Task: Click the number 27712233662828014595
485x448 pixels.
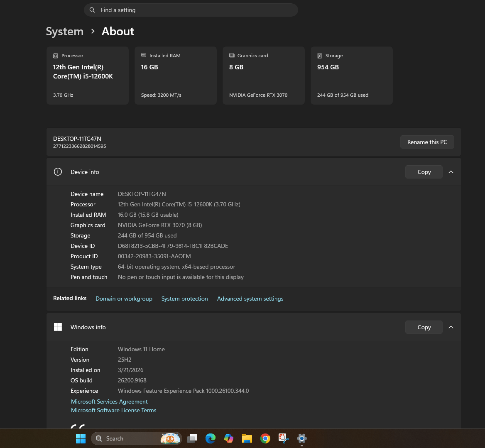Action: [79, 146]
